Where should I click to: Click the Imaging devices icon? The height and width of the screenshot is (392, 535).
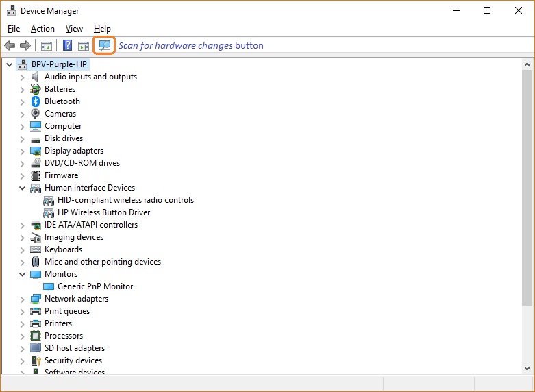pos(36,237)
